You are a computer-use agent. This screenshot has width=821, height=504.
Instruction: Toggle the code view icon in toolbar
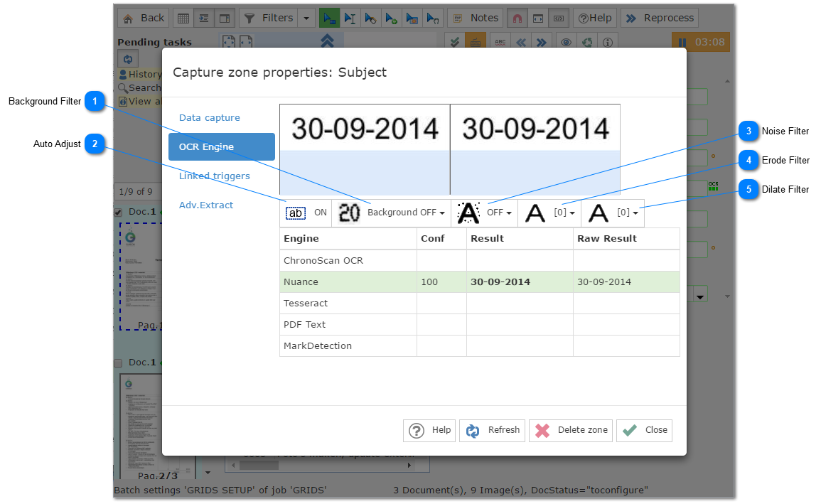point(559,18)
